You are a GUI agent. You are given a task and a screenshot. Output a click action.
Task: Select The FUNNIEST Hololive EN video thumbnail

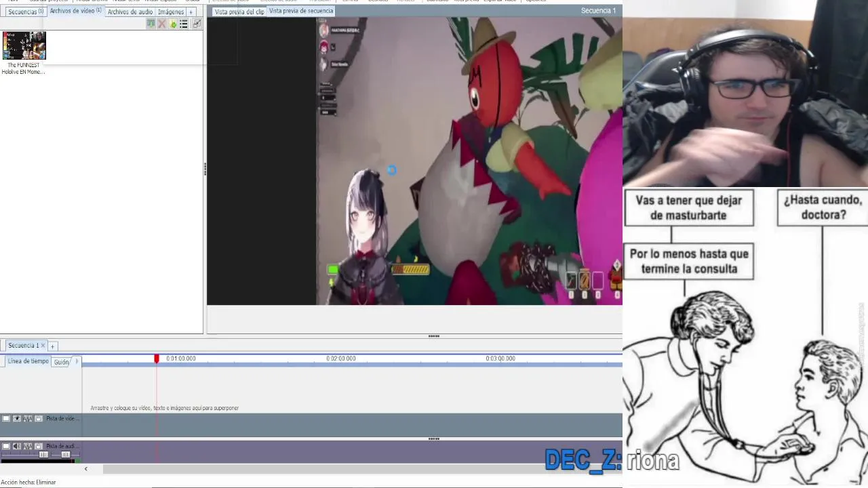[24, 45]
